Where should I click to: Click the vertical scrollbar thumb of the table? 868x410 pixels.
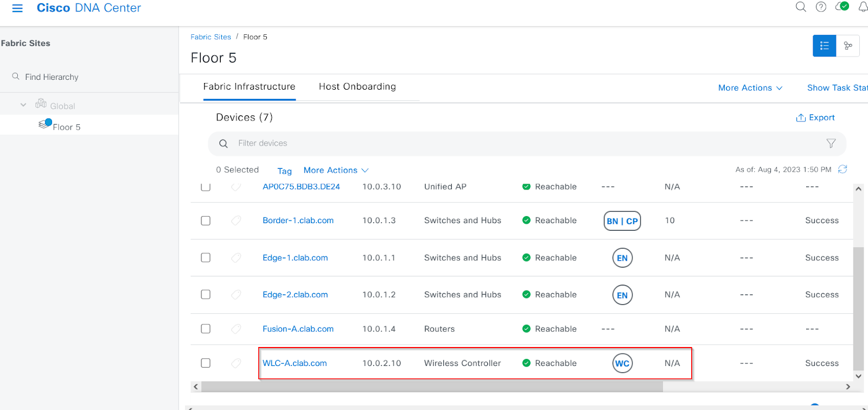(858, 308)
